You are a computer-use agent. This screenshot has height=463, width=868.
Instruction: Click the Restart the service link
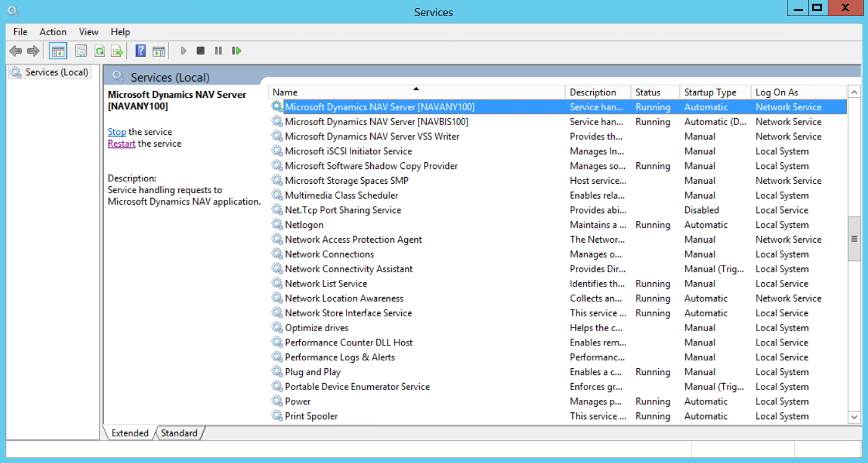coord(121,144)
